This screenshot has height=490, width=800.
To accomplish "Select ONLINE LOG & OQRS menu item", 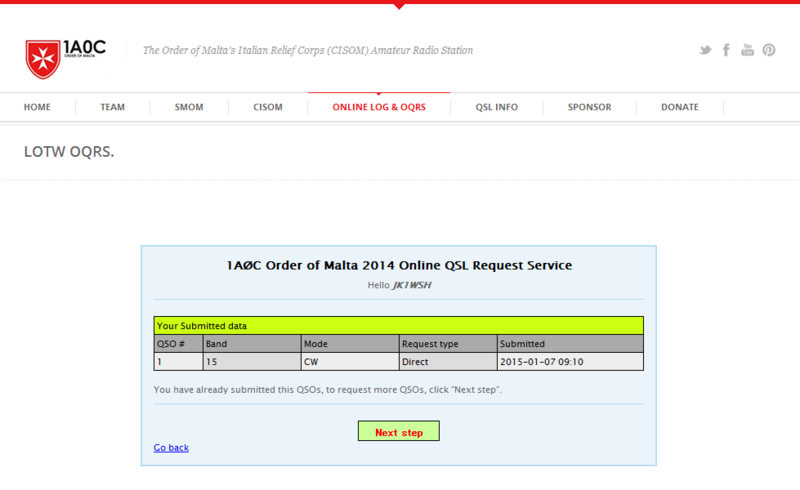I will 379,107.
